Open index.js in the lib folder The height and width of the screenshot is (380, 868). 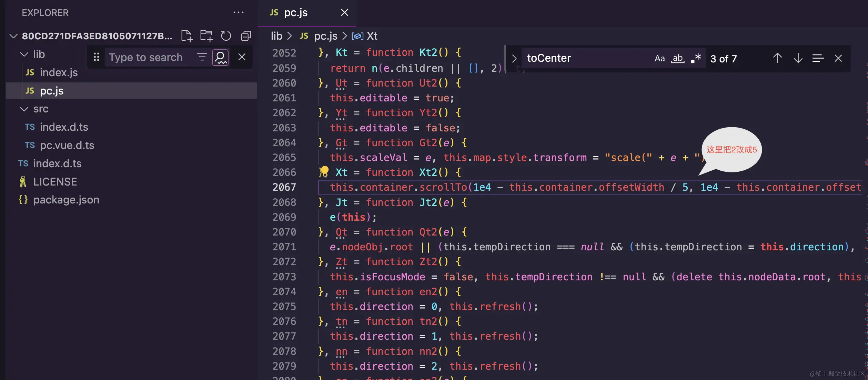(x=59, y=73)
